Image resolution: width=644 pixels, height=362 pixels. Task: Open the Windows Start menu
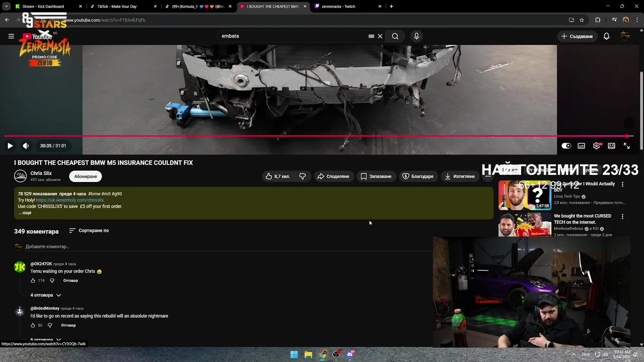pyautogui.click(x=294, y=354)
